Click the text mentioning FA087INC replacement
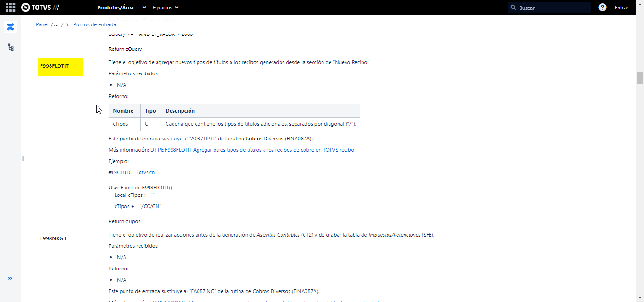 (x=214, y=291)
